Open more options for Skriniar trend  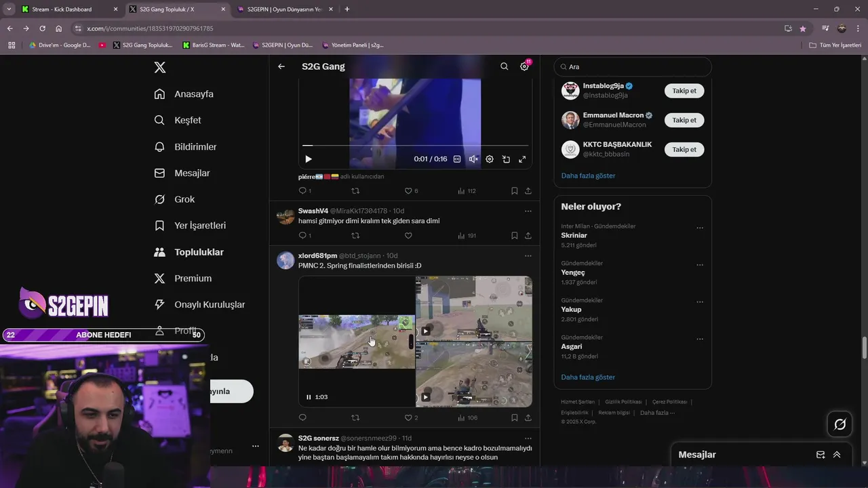(700, 228)
